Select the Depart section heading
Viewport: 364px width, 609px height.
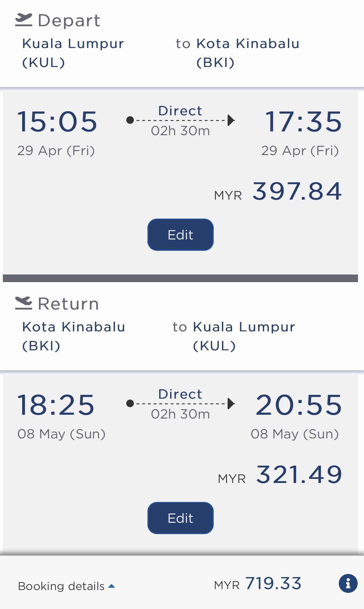[69, 21]
